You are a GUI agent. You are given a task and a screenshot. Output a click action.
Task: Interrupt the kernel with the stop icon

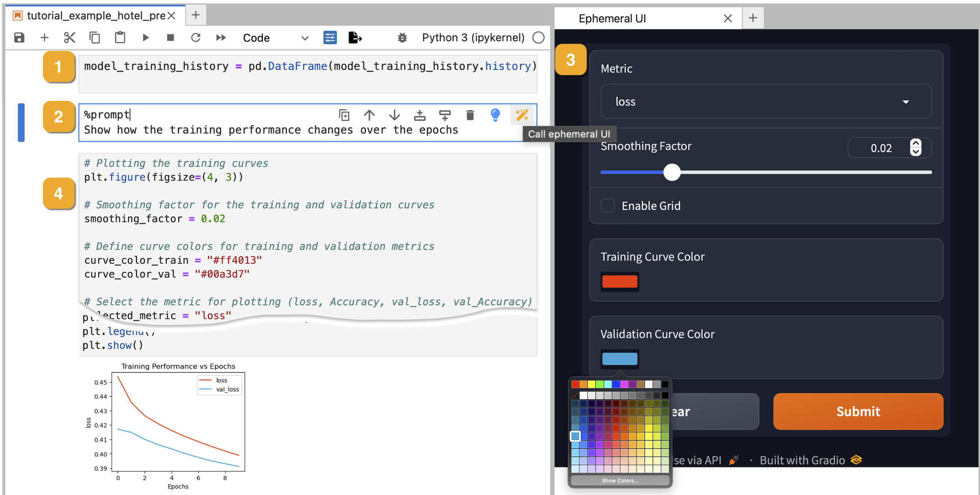point(171,38)
